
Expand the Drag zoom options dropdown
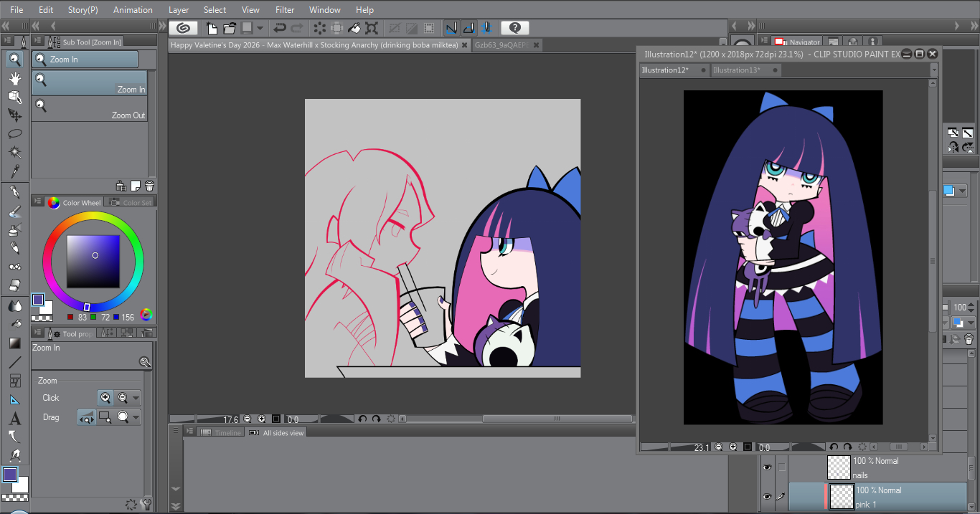tap(136, 417)
